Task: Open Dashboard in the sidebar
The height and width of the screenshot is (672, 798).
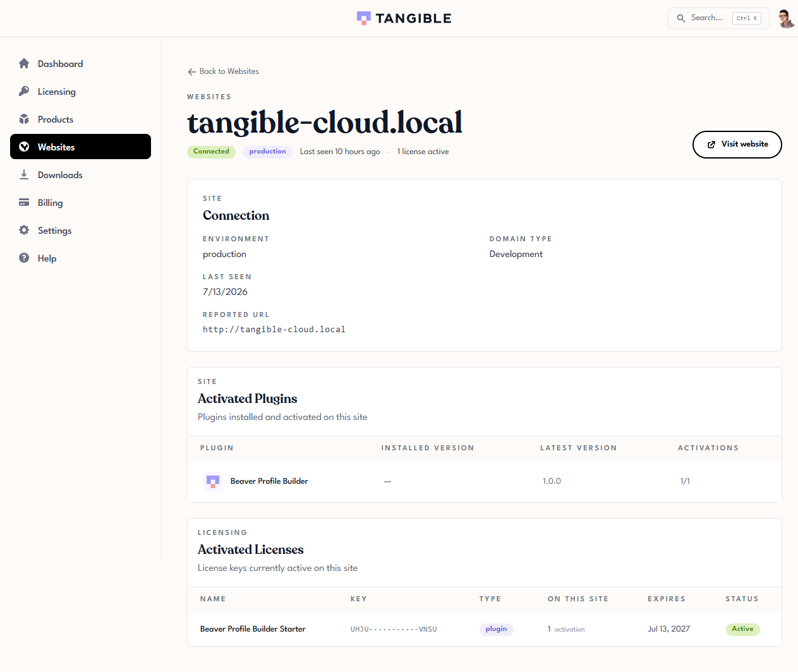Action: click(x=80, y=64)
